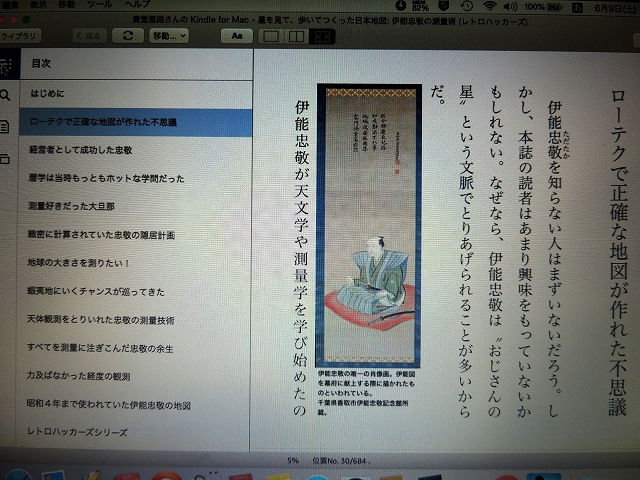The width and height of the screenshot is (640, 480).
Task: Open the 移動 menu in the menu bar
Action: tap(66, 4)
